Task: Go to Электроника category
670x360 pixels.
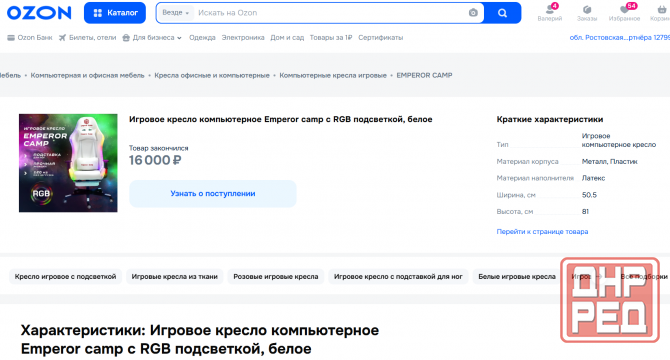Action: 243,38
